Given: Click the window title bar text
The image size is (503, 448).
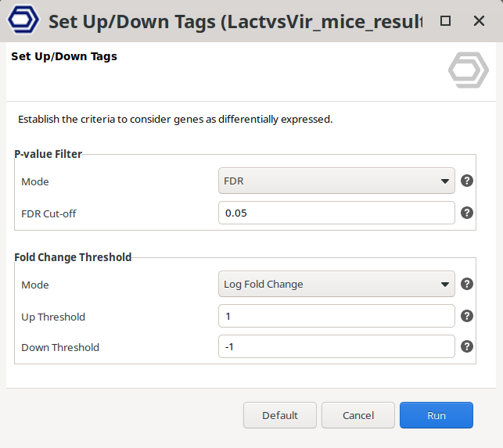Looking at the screenshot, I should click(x=235, y=21).
